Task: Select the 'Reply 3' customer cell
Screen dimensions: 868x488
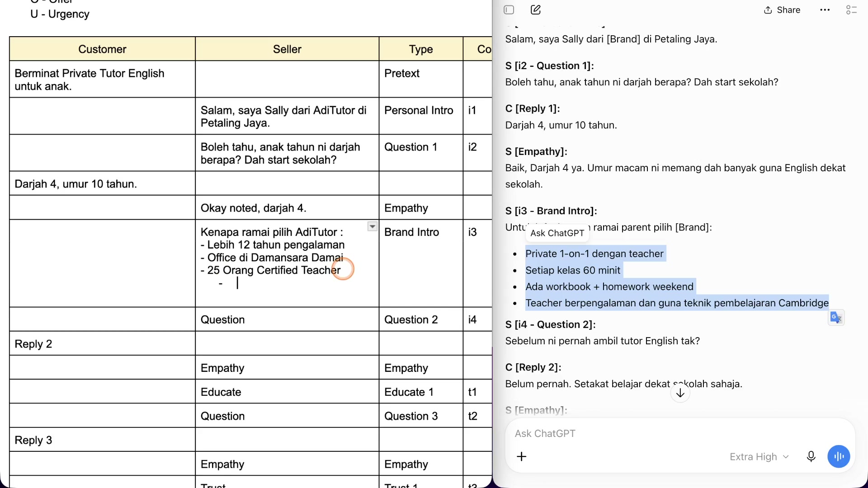Action: 102,440
